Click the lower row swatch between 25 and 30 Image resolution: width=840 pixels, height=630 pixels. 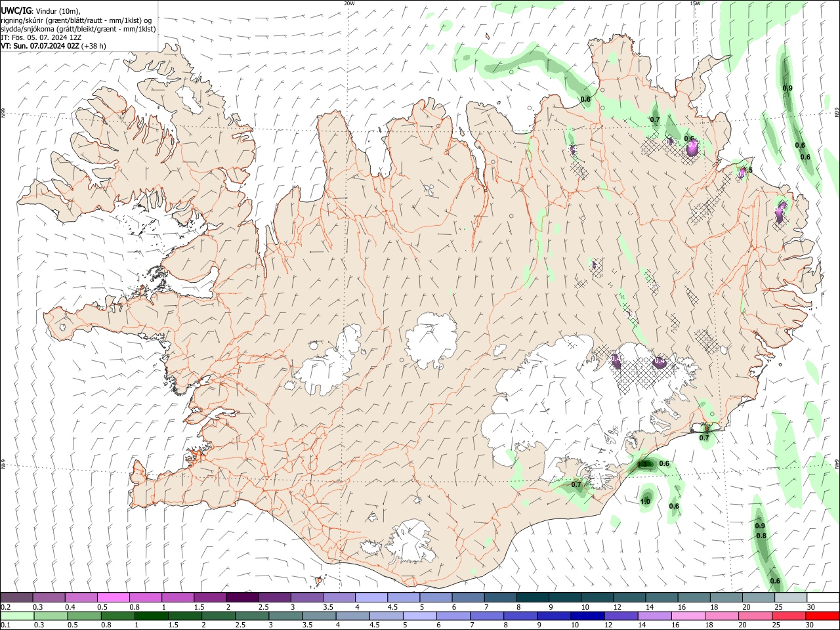click(788, 616)
